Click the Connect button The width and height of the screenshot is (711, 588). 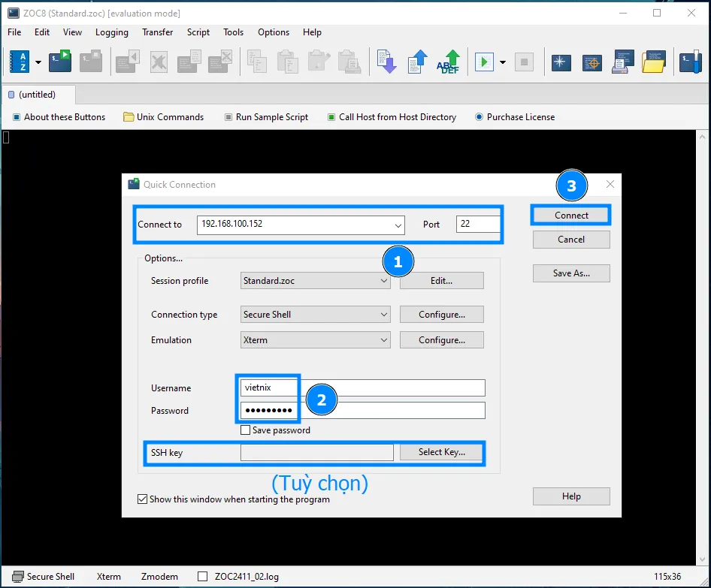pyautogui.click(x=571, y=216)
